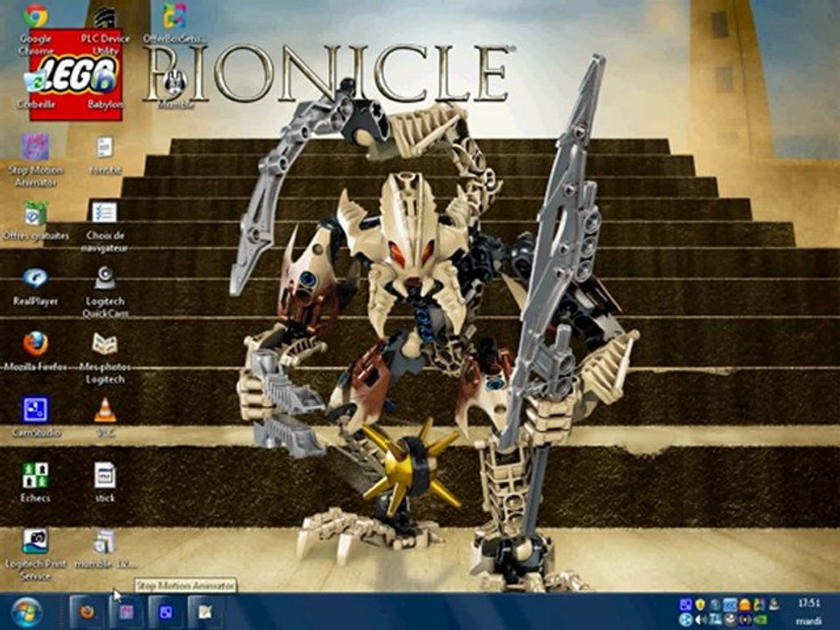
Task: Select the mumble-1.2 installer file
Action: (105, 548)
